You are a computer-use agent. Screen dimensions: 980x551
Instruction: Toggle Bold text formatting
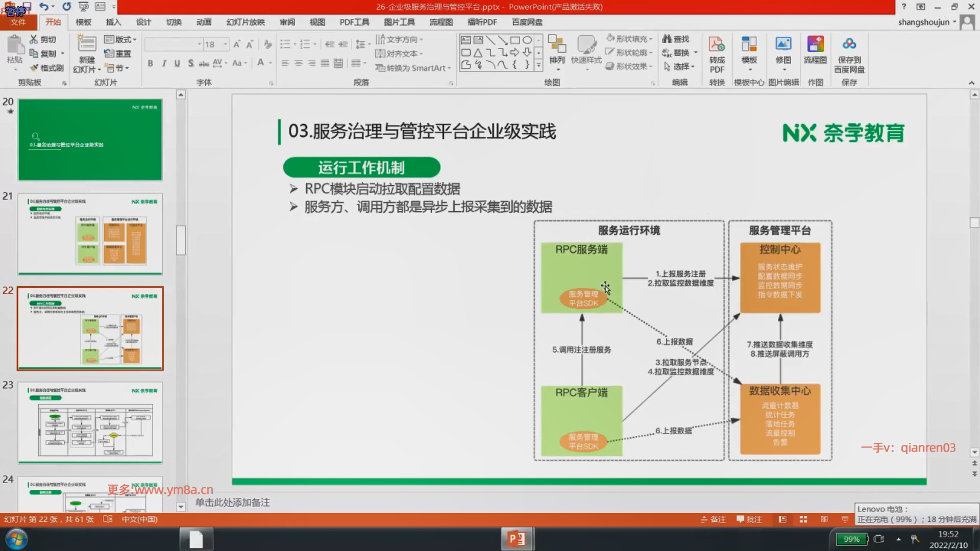(x=150, y=63)
